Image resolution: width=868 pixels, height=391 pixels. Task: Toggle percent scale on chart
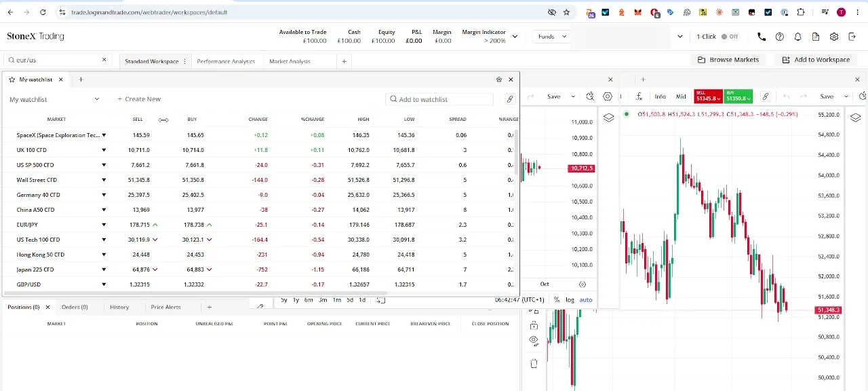point(557,300)
